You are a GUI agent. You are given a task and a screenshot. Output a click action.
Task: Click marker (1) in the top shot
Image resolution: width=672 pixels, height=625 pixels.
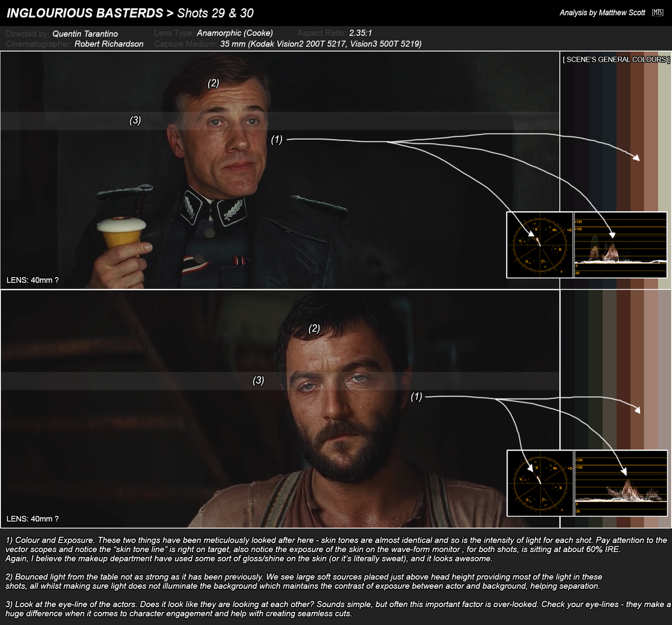pyautogui.click(x=276, y=140)
